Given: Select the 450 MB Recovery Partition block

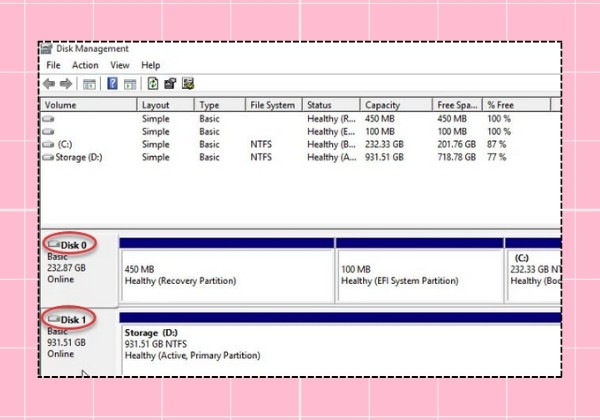Looking at the screenshot, I should 227,270.
